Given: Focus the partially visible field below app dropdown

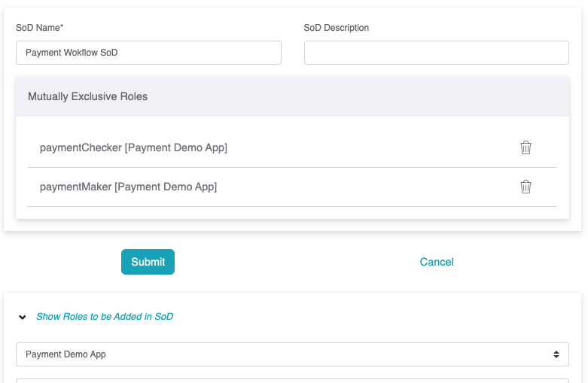Looking at the screenshot, I should [292, 381].
